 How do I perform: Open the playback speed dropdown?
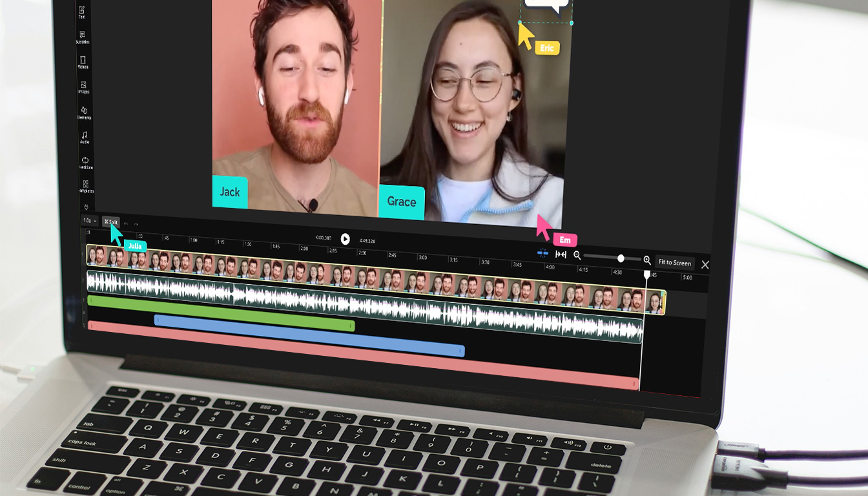coord(90,221)
